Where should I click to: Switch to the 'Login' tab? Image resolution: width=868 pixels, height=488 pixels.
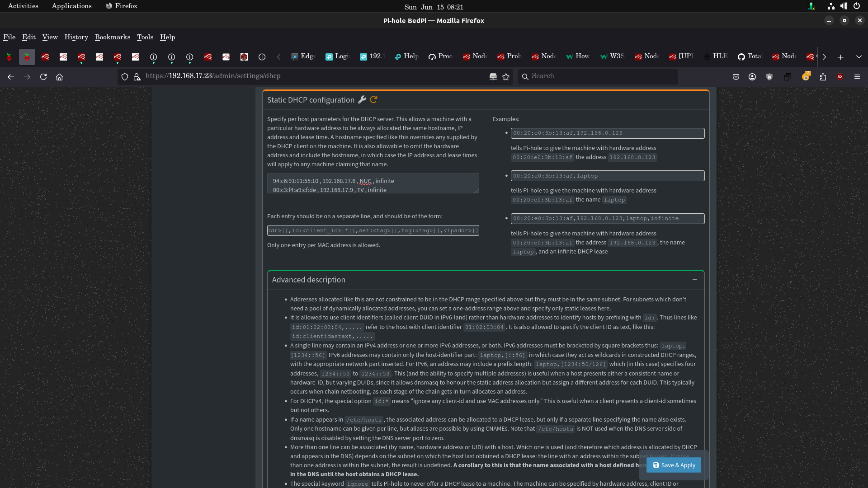[338, 56]
